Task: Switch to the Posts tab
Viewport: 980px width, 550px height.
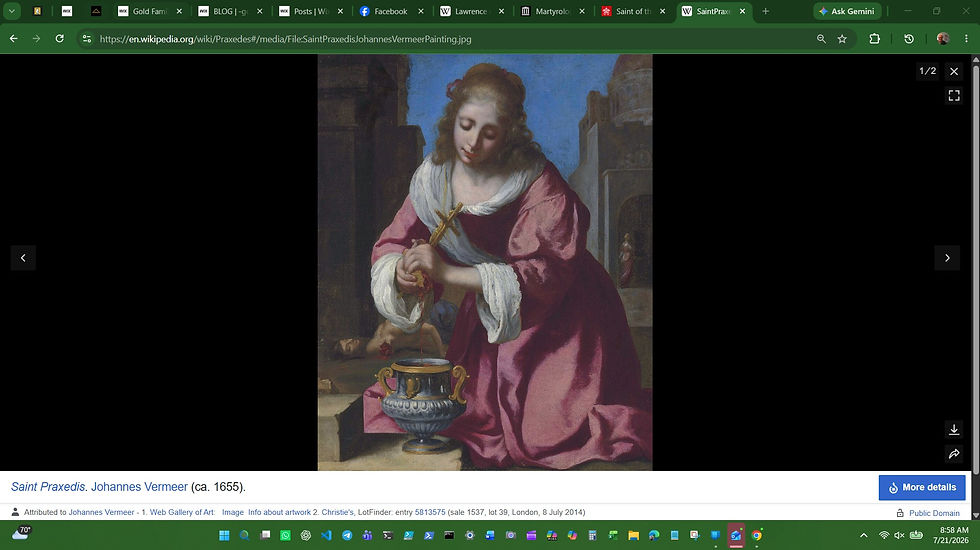Action: point(311,11)
